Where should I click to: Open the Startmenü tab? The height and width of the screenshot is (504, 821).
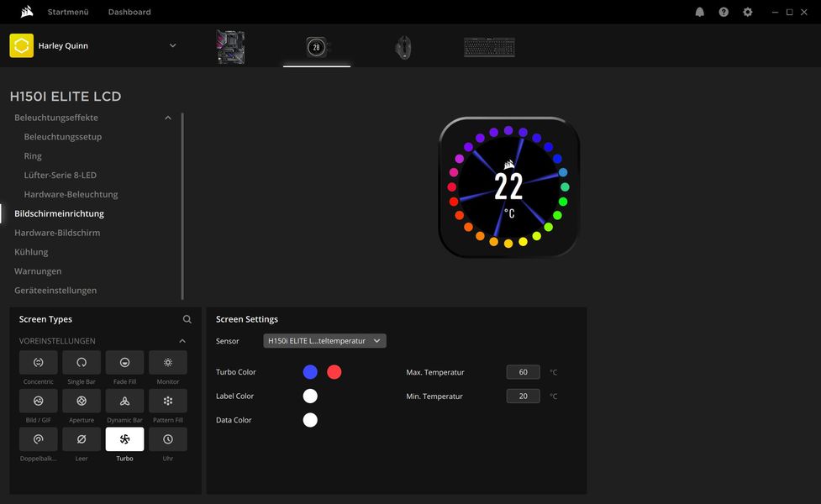point(68,12)
